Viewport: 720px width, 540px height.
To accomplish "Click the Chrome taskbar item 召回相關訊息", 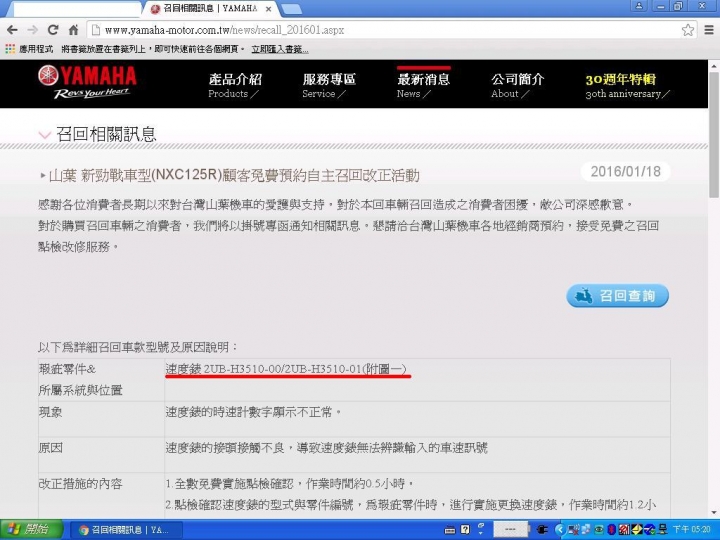I will pyautogui.click(x=125, y=530).
